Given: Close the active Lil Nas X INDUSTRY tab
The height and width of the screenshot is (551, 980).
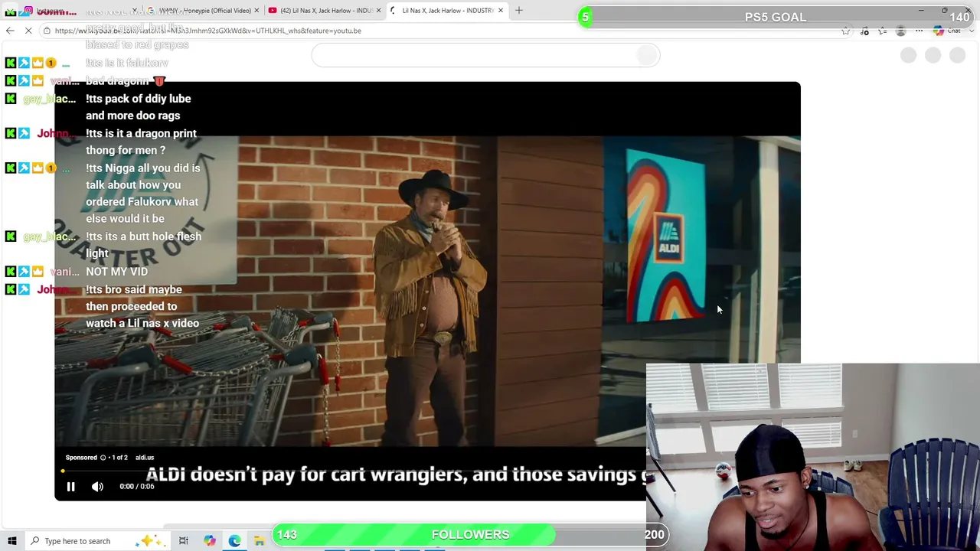Looking at the screenshot, I should tap(501, 11).
